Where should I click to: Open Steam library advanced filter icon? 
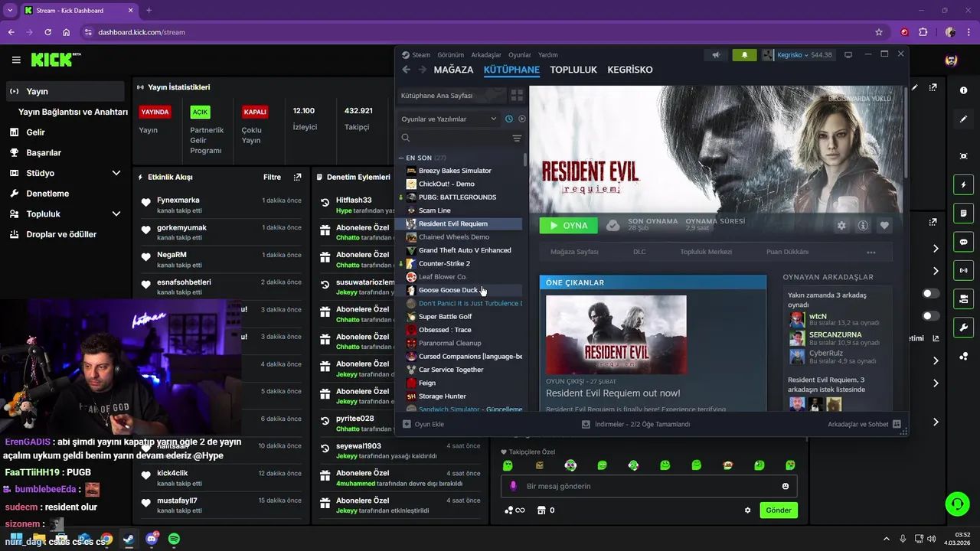pyautogui.click(x=517, y=139)
